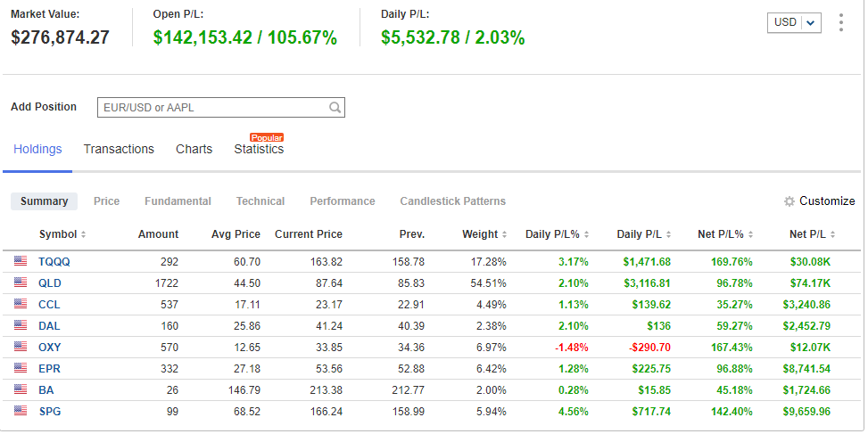Viewport: 868px width, 434px height.
Task: Click the US flag icon beside CCL
Action: [x=21, y=304]
